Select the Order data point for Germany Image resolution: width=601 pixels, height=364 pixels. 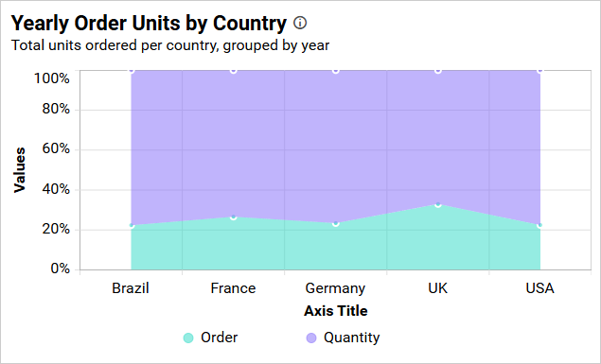point(336,223)
